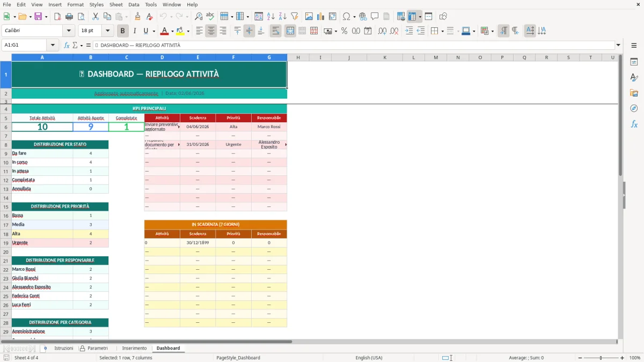
Task: Activate the Clone Formatting paintbrush
Action: (138, 17)
